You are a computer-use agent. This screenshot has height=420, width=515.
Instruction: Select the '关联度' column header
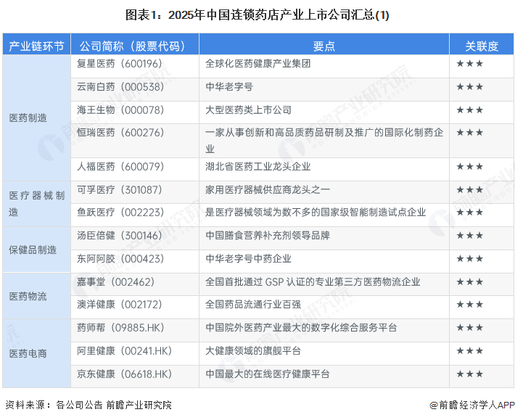(482, 46)
